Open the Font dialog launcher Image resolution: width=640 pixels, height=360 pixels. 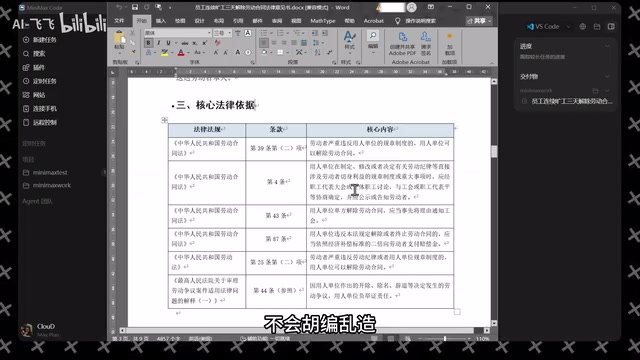(x=253, y=62)
